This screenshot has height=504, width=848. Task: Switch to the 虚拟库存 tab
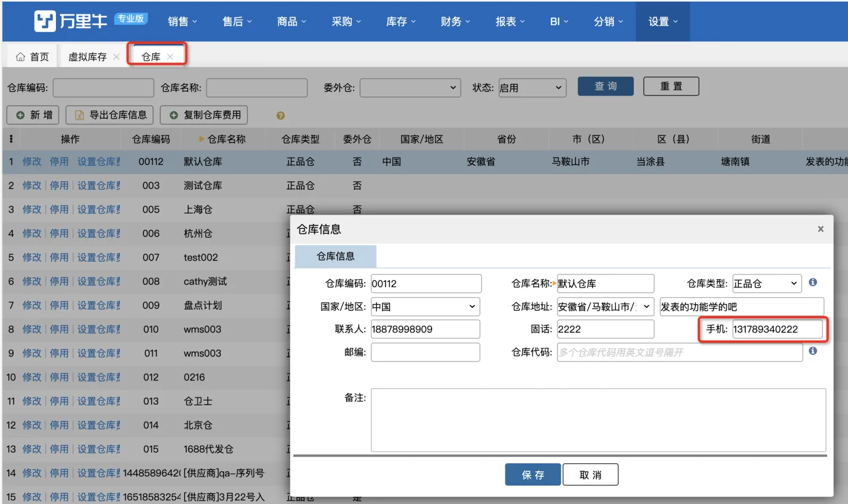88,57
